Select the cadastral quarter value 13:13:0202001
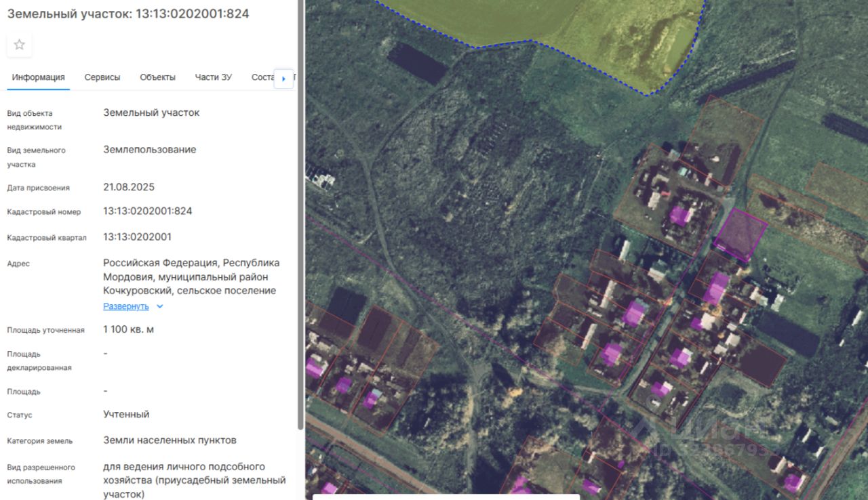 coord(138,237)
